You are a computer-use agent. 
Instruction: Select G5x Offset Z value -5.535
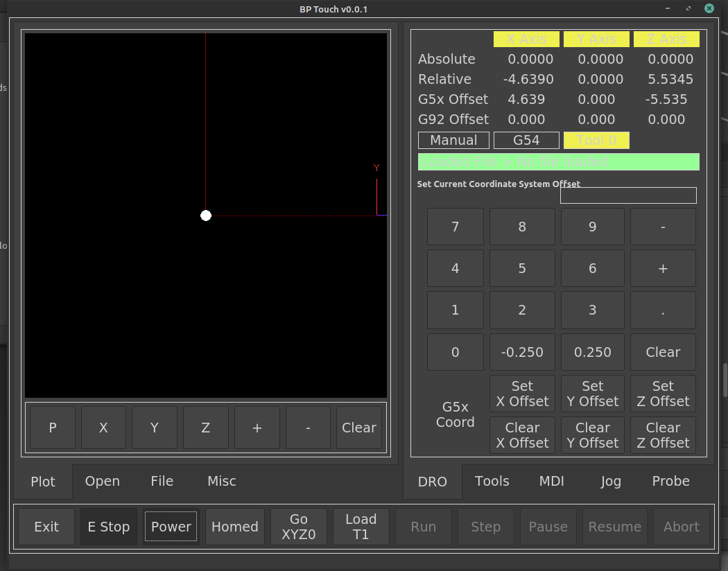pyautogui.click(x=666, y=99)
